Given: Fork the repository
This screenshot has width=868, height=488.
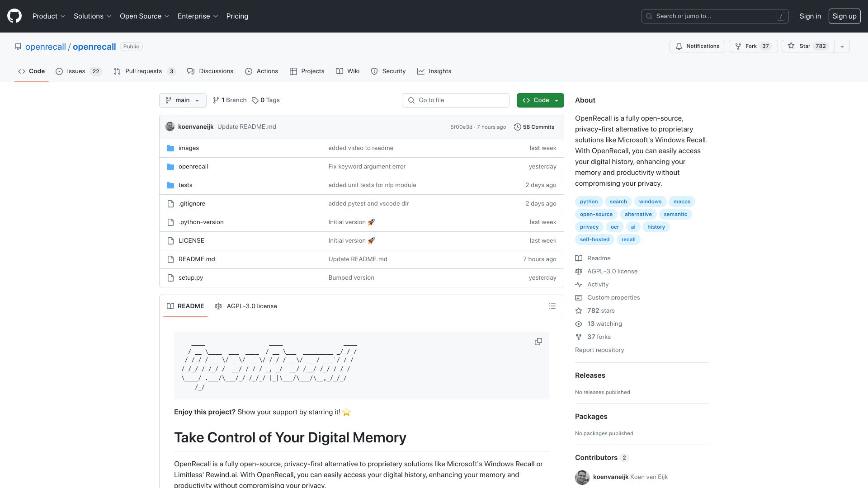Looking at the screenshot, I should point(753,46).
